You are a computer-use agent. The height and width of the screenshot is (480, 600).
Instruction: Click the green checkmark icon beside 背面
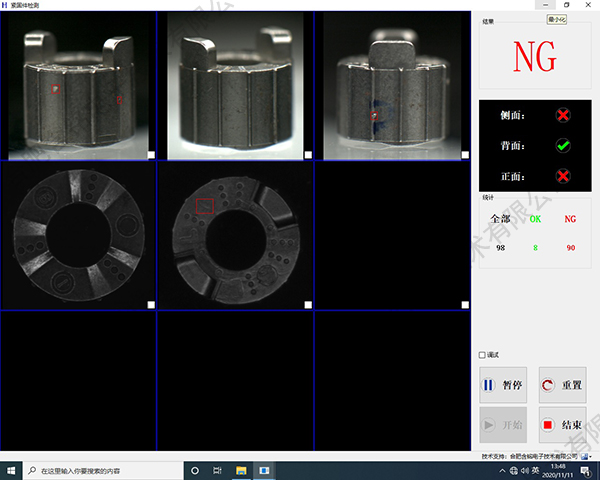563,146
